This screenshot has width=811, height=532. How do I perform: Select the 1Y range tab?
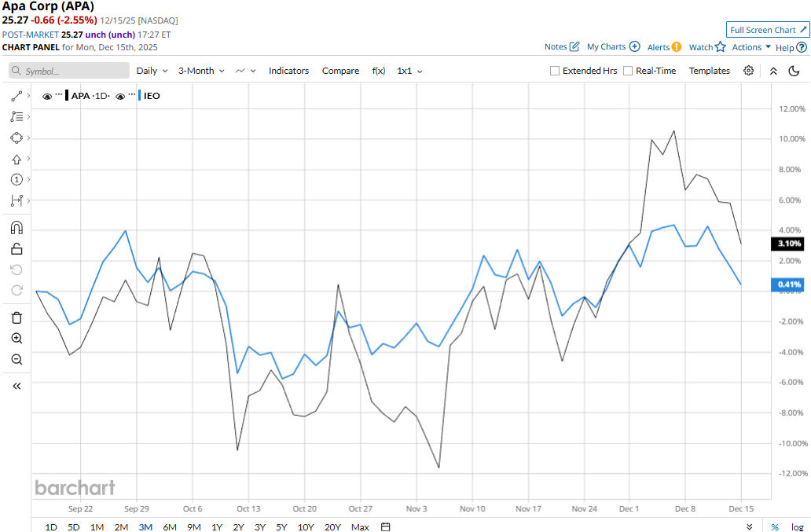217,526
